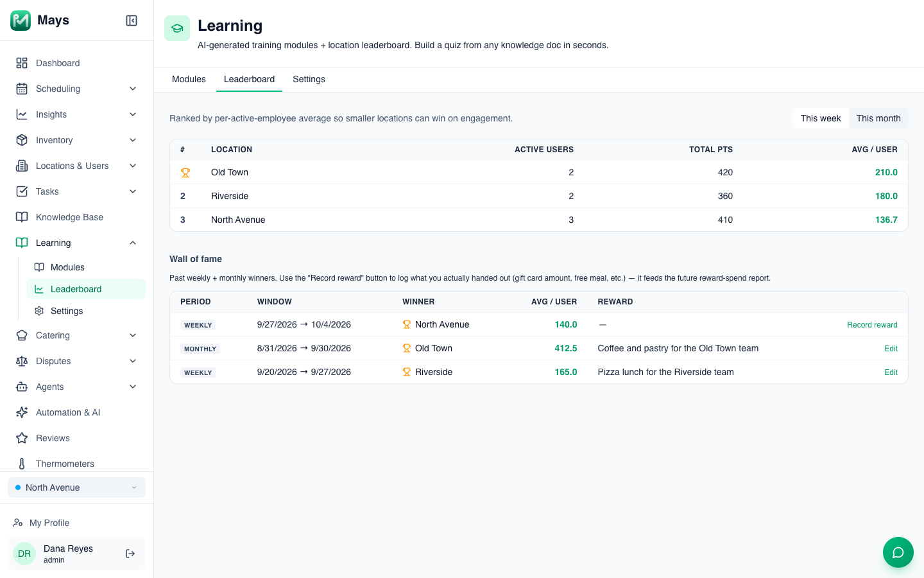Viewport: 924px width, 578px height.
Task: Open Thermometers icon in sidebar
Action: [22, 464]
